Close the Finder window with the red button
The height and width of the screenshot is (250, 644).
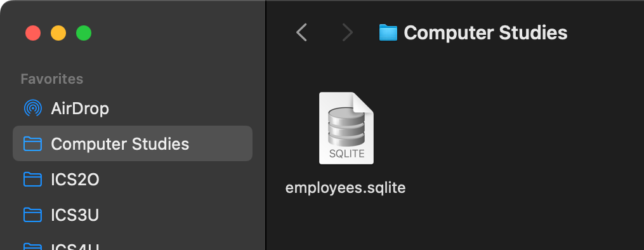click(33, 33)
